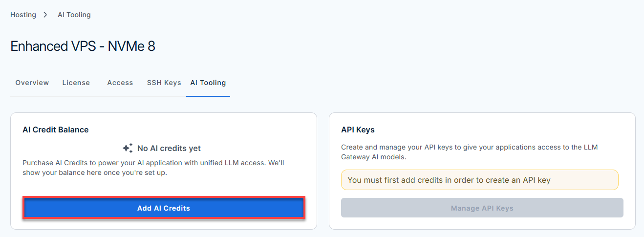Open the Access tab
644x237 pixels.
click(120, 83)
